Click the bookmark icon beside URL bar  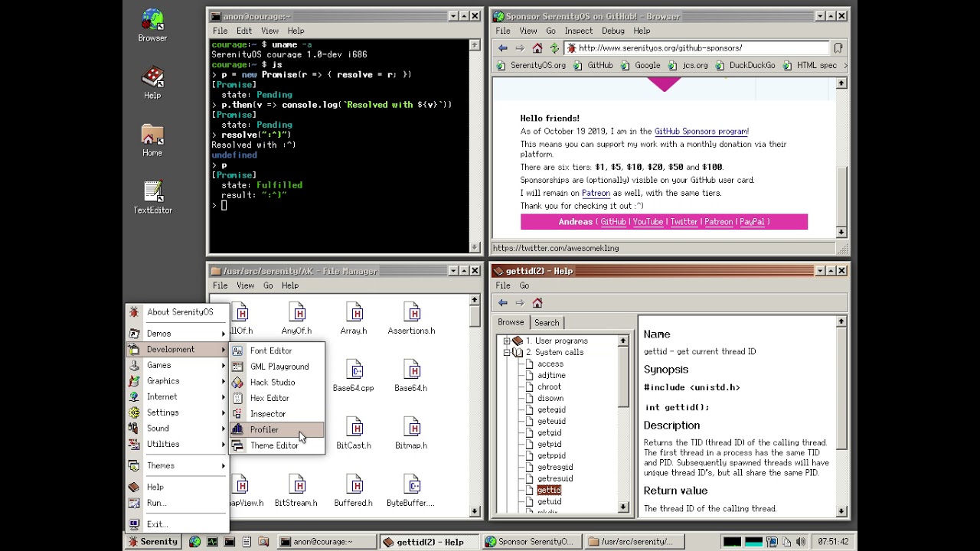(838, 48)
